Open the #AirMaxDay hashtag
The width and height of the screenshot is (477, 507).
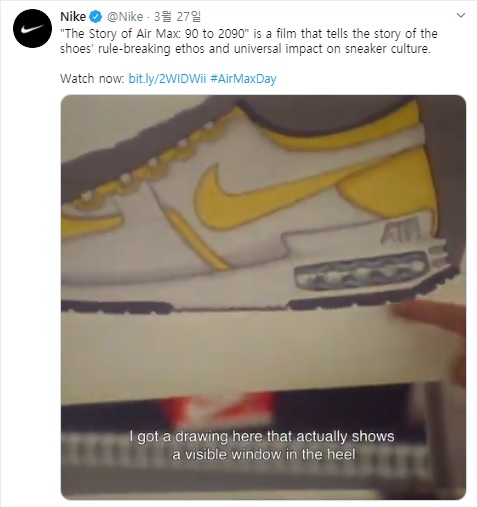[x=243, y=79]
